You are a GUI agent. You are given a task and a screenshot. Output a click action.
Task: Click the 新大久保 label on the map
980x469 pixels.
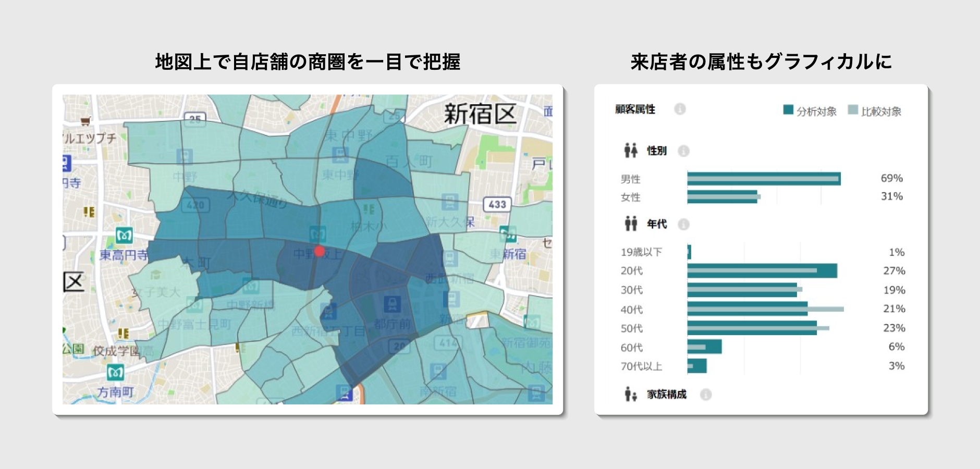click(450, 222)
